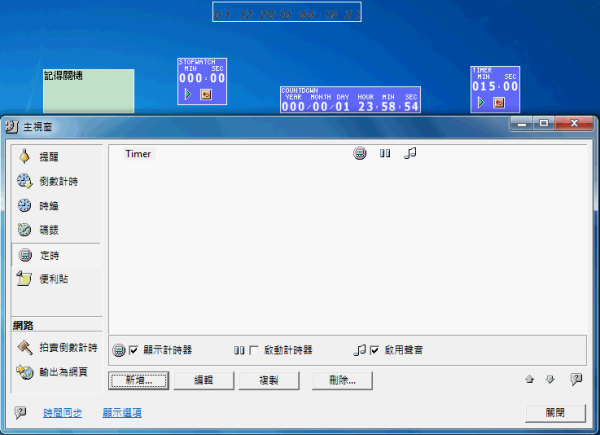
Task: Click the 複製 copy button
Action: [269, 380]
